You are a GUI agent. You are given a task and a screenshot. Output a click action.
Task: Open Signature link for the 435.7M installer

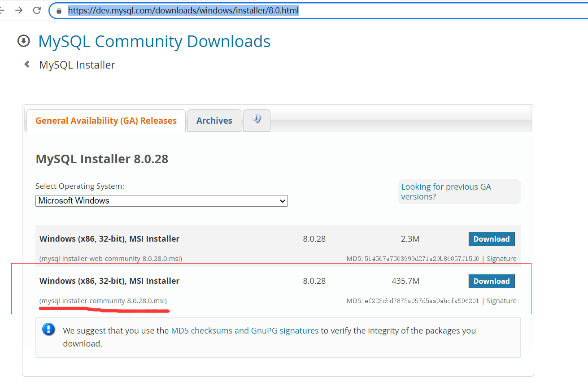(x=501, y=301)
